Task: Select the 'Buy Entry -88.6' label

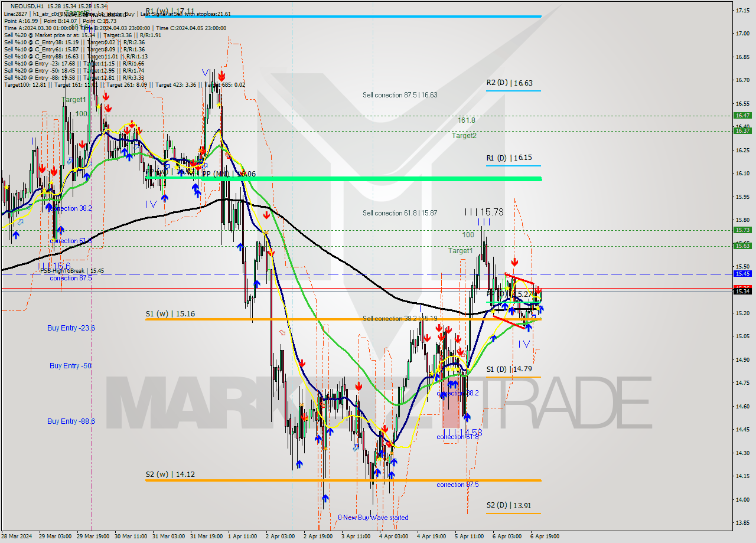Action: 71,421
